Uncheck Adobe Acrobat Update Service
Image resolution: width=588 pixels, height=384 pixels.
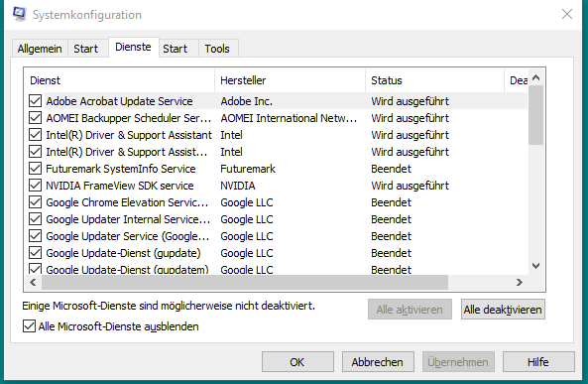(x=36, y=101)
